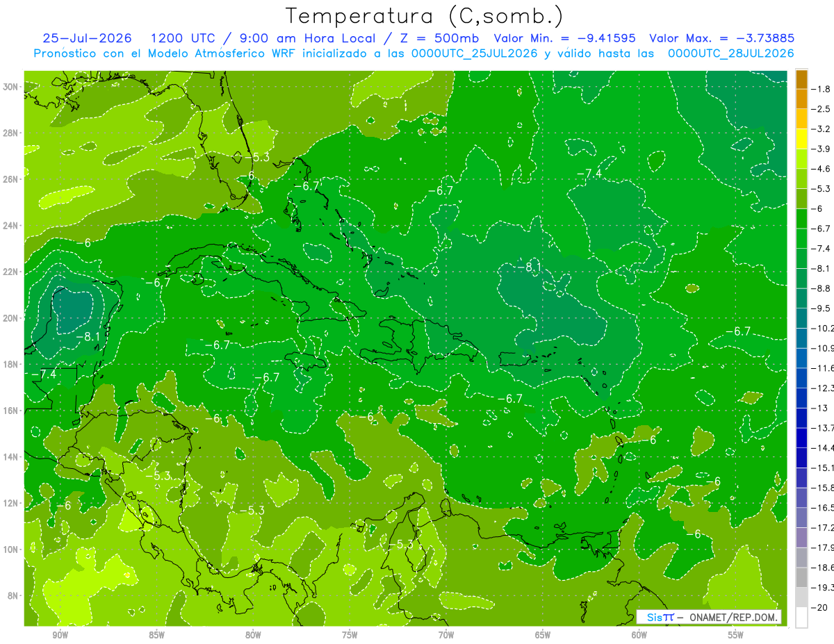Screen dimensions: 834x644
Task: Click the "-9.5" value on the color scale
Action: [x=821, y=308]
